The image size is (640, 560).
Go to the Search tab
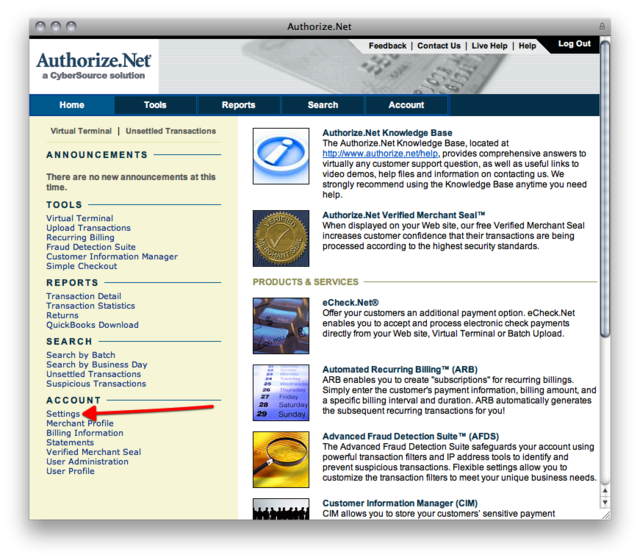323,105
